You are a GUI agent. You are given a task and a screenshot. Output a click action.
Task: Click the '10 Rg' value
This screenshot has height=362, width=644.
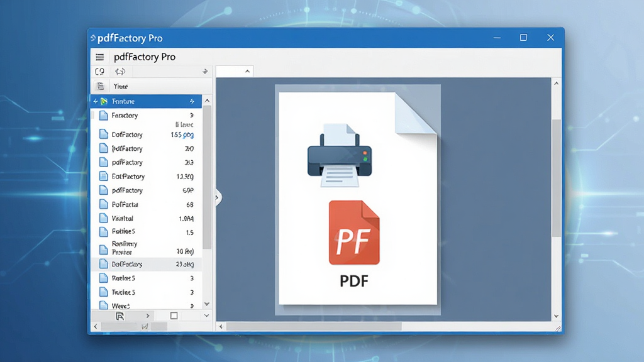point(185,251)
